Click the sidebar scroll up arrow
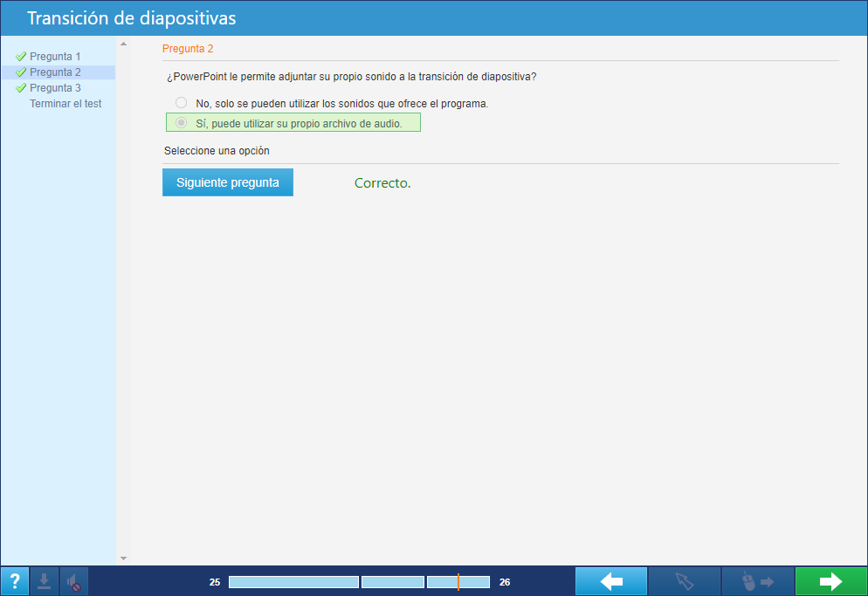The width and height of the screenshot is (868, 596). [x=123, y=44]
